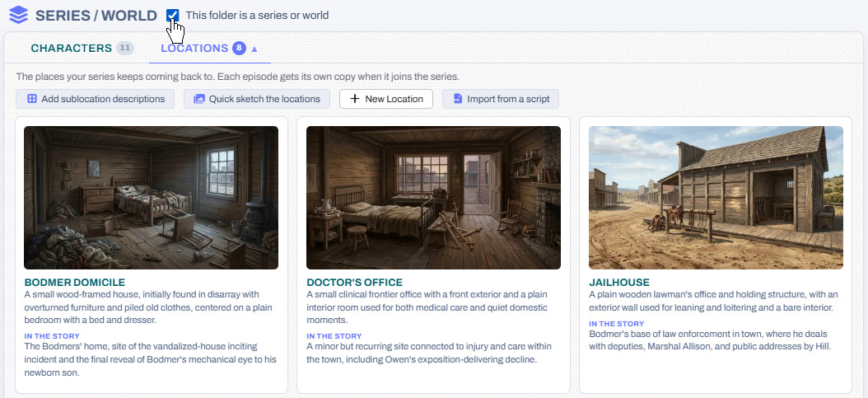This screenshot has width=868, height=398.
Task: Click the document icon on Import from a script
Action: coord(457,99)
